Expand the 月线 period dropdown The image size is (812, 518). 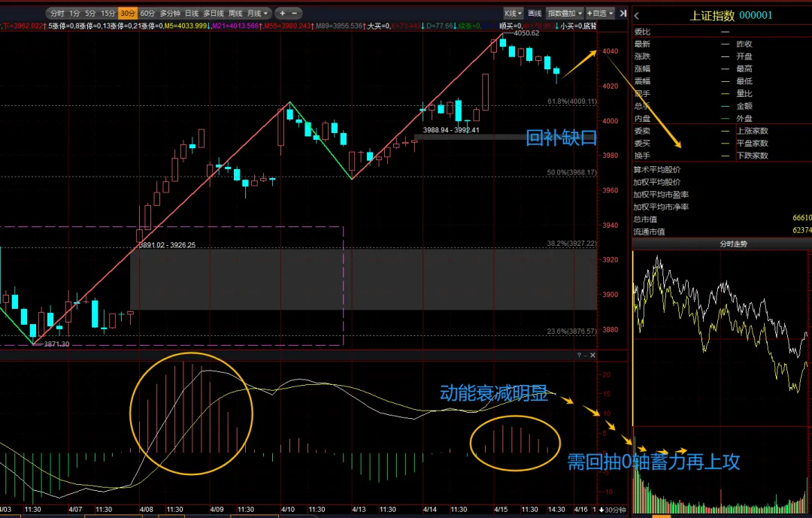(257, 14)
